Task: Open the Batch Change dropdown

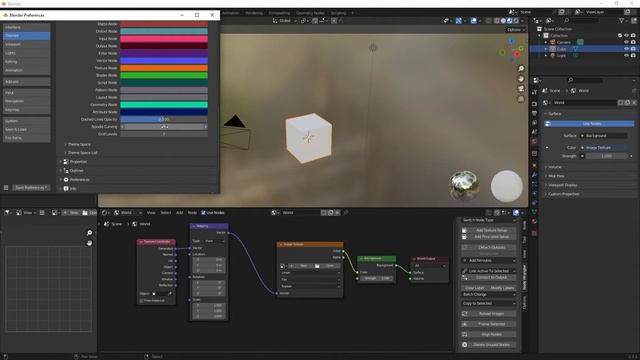Action: point(488,294)
